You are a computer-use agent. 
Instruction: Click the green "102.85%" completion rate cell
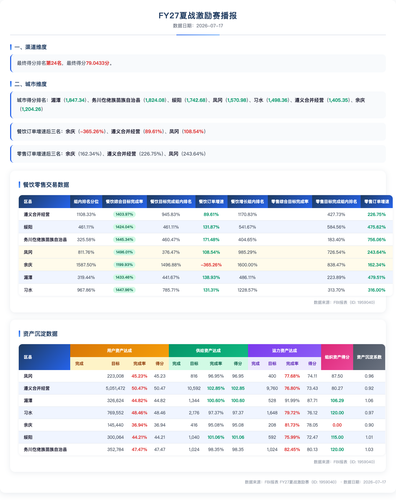coord(216,388)
